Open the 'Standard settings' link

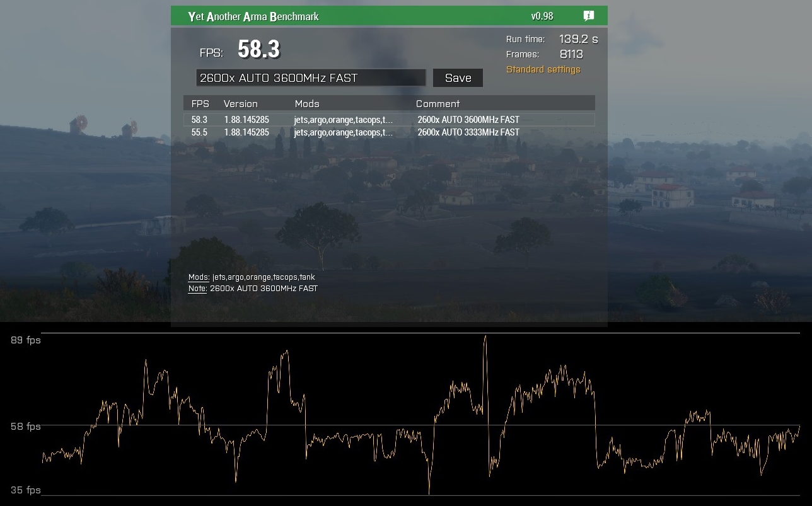coord(543,69)
